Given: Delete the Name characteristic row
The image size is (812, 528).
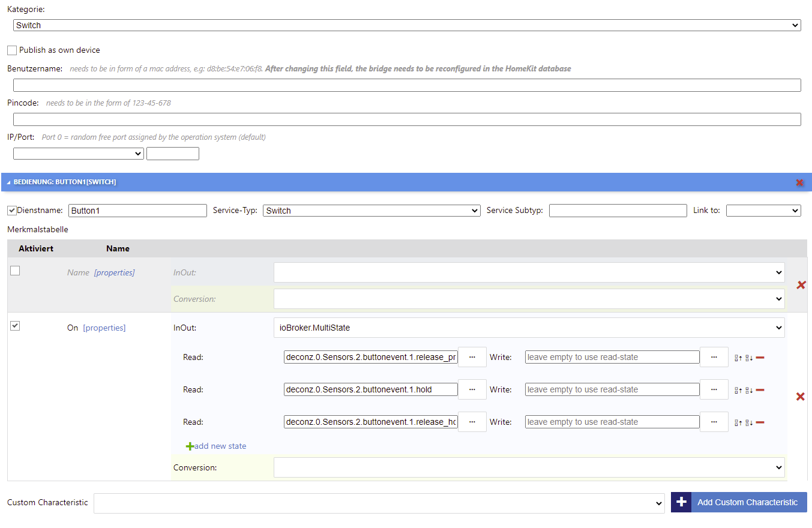Looking at the screenshot, I should [801, 285].
